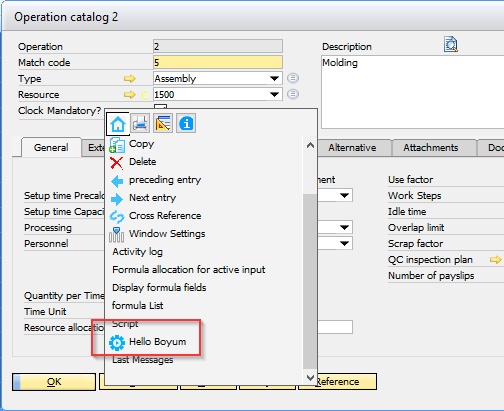This screenshot has width=504, height=411.
Task: Select preceding entry menu item
Action: pos(165,180)
